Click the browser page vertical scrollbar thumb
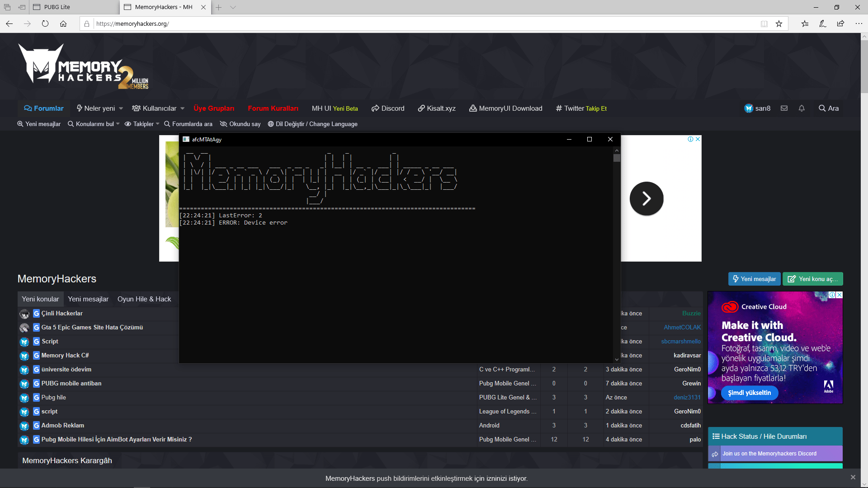The width and height of the screenshot is (868, 488). coord(864,66)
